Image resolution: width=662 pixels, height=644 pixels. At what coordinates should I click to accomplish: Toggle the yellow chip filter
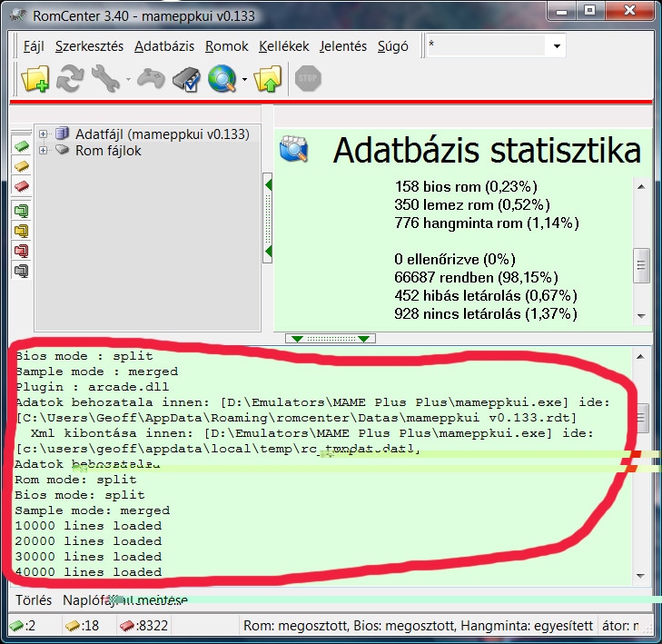coord(22,166)
